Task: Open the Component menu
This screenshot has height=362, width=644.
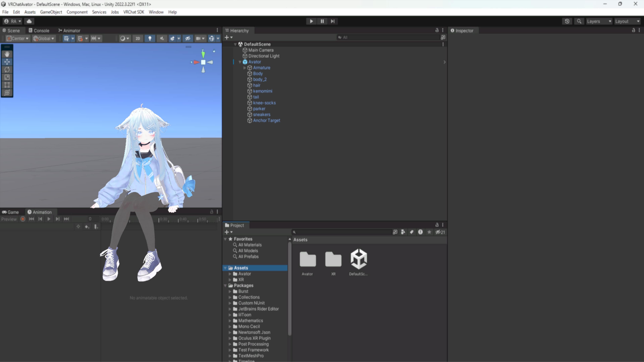Action: pos(77,12)
